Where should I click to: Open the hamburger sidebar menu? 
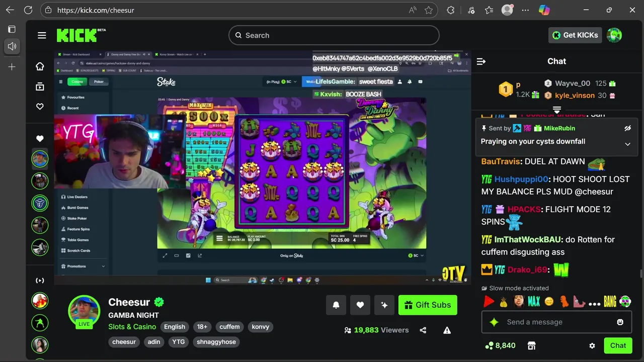tap(42, 35)
